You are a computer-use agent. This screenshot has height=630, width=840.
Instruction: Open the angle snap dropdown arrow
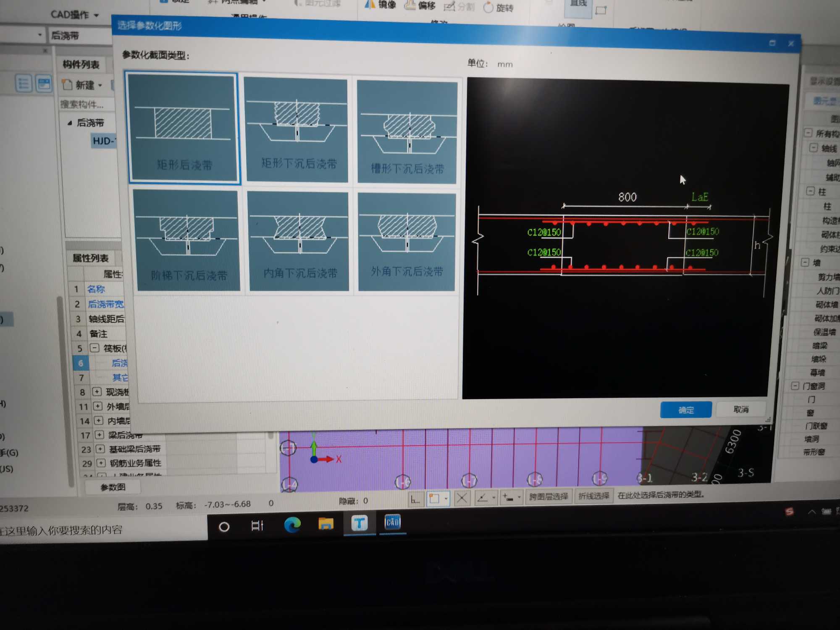pyautogui.click(x=494, y=498)
